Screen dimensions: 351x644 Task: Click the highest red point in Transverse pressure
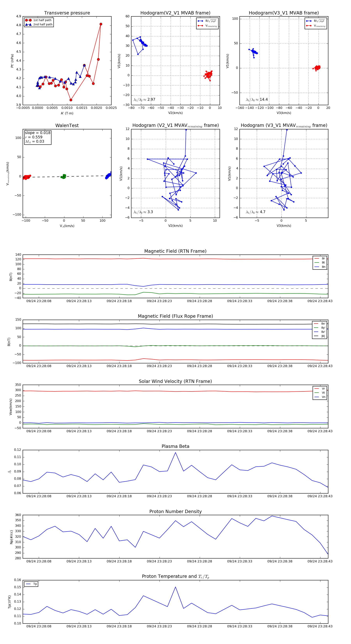click(101, 24)
